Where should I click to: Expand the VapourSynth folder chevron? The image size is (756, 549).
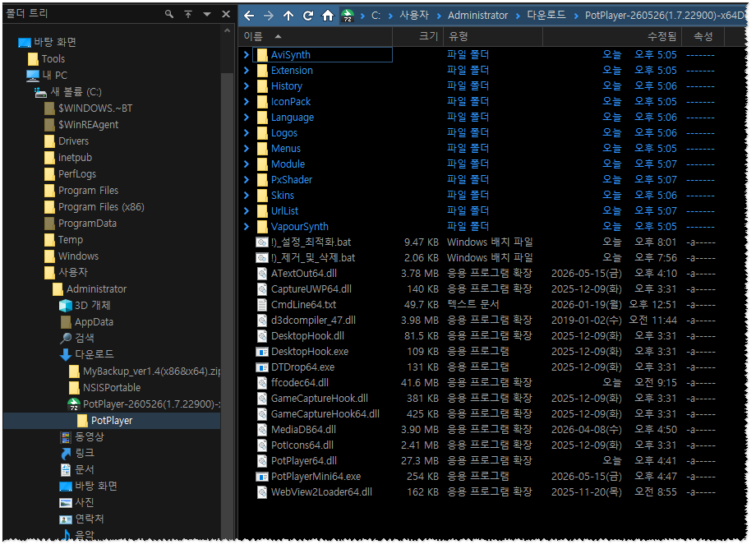[247, 227]
